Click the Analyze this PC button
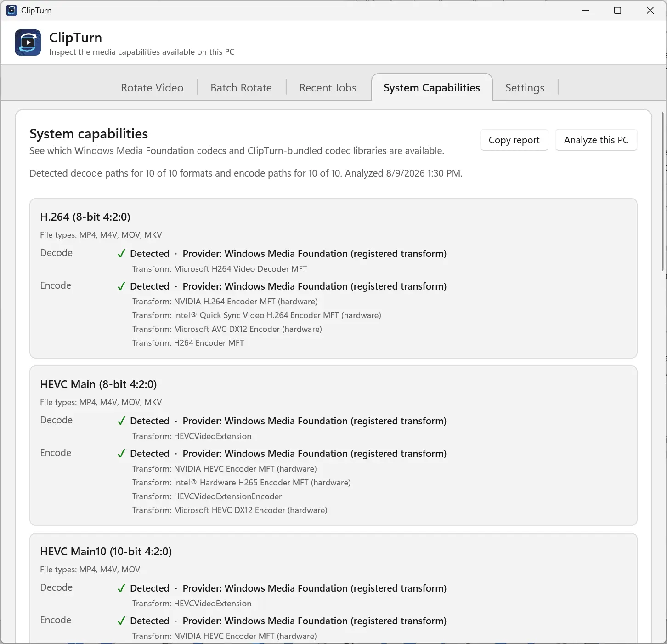The image size is (667, 644). (596, 140)
